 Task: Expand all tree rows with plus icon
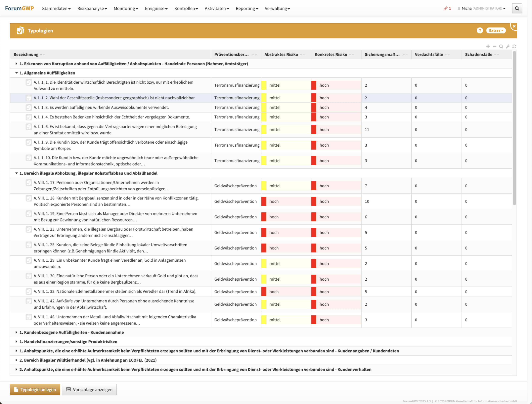coord(488,46)
